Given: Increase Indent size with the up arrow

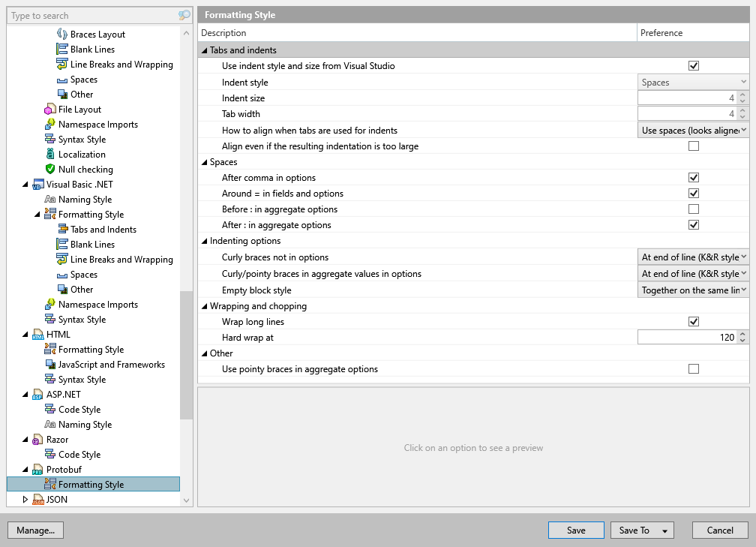Looking at the screenshot, I should pyautogui.click(x=742, y=95).
